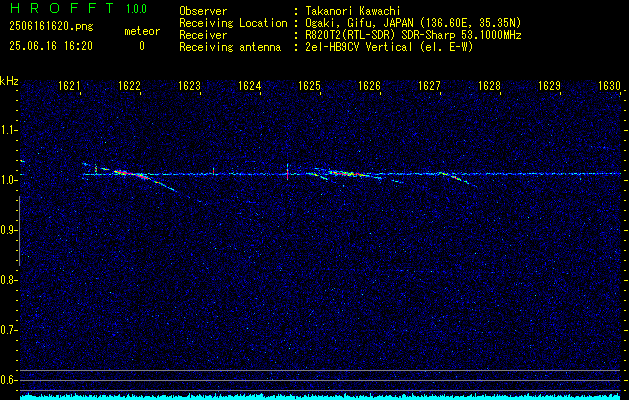Image resolution: width=629 pixels, height=400 pixels.
Task: Click the date 25.06.16 16:20
Action: pos(51,46)
